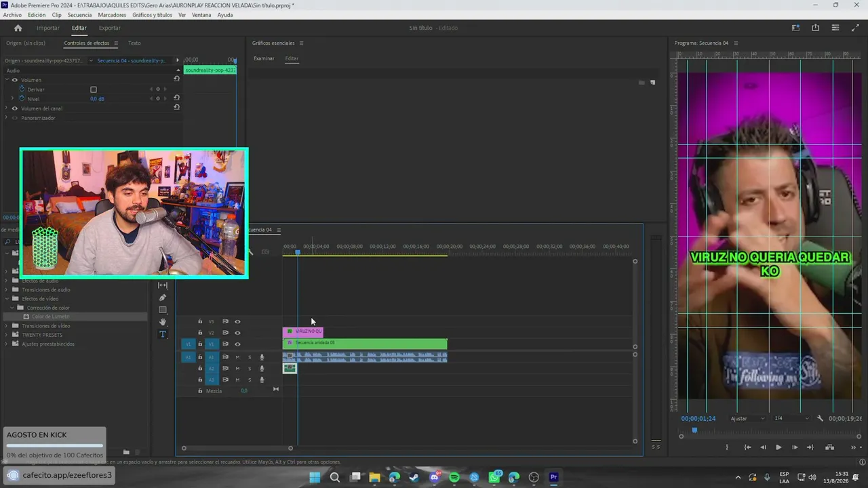868x488 pixels.
Task: Collapse the Corrección de color folder
Action: [12, 308]
